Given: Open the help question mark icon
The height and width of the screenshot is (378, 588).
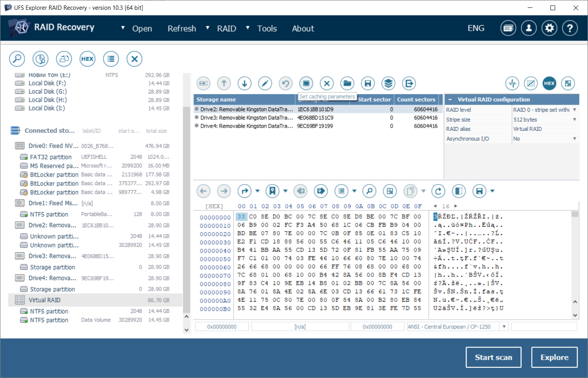Looking at the screenshot, I should point(570,28).
